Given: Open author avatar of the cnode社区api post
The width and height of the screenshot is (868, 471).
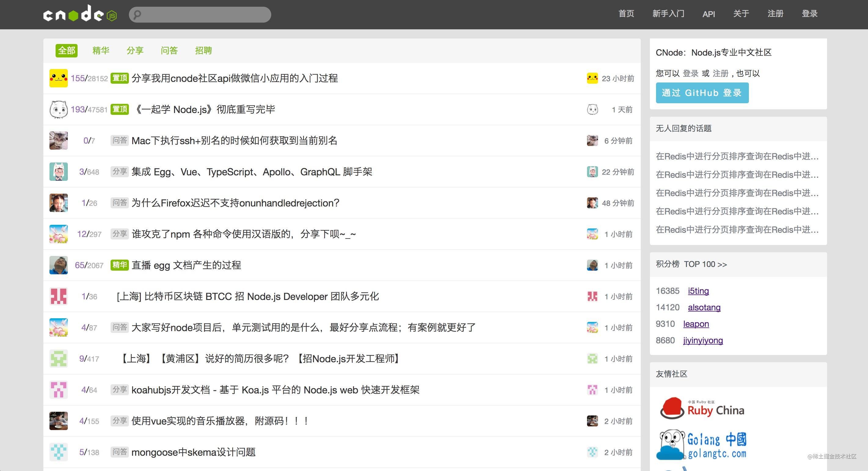Looking at the screenshot, I should point(58,78).
